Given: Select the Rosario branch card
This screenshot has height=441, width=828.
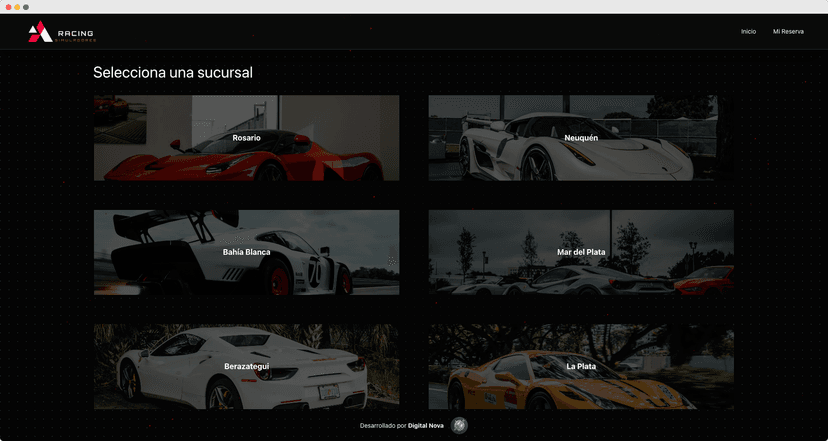Looking at the screenshot, I should pos(247,138).
